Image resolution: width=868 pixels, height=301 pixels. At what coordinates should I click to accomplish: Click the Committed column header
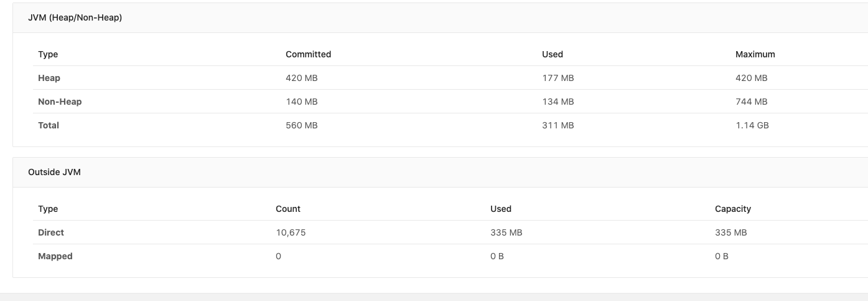click(x=308, y=54)
